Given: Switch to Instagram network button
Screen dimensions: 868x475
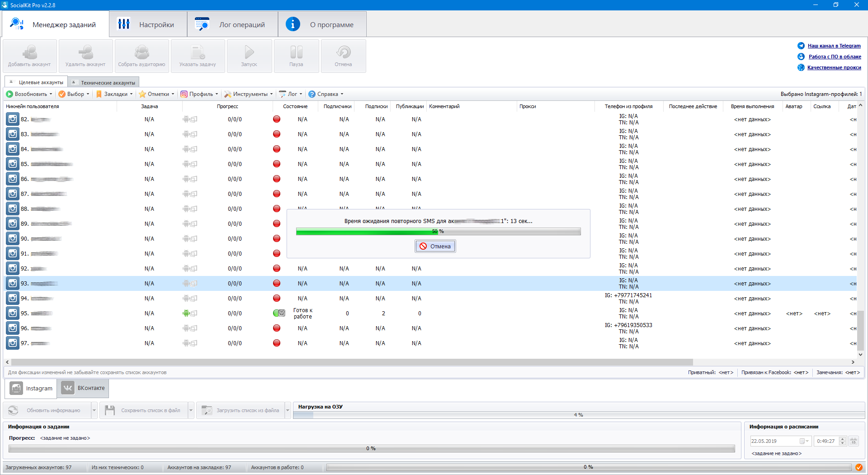Looking at the screenshot, I should (x=31, y=388).
